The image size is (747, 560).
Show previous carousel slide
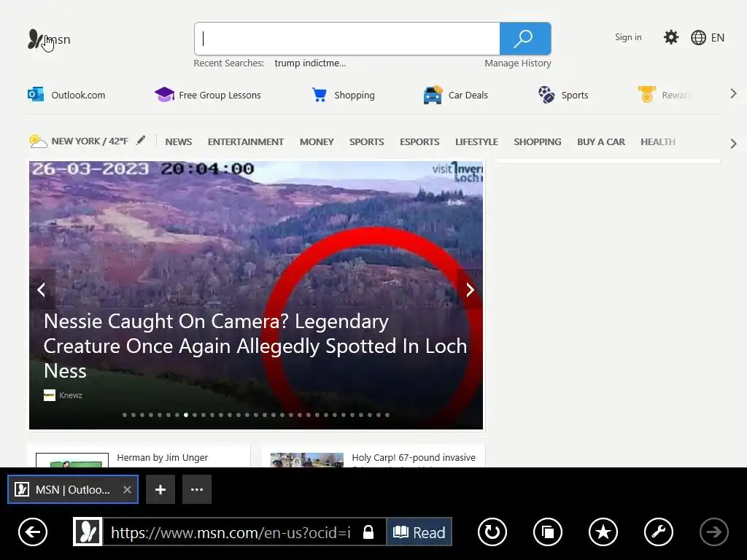point(42,289)
